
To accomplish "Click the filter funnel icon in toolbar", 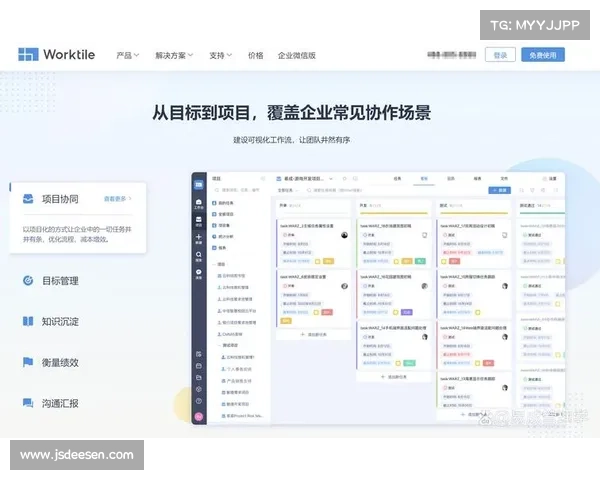I will pos(532,190).
